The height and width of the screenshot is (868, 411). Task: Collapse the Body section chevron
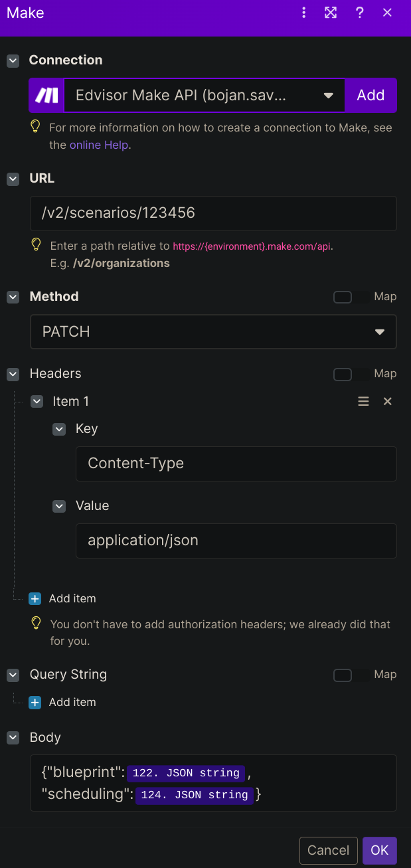tap(13, 738)
